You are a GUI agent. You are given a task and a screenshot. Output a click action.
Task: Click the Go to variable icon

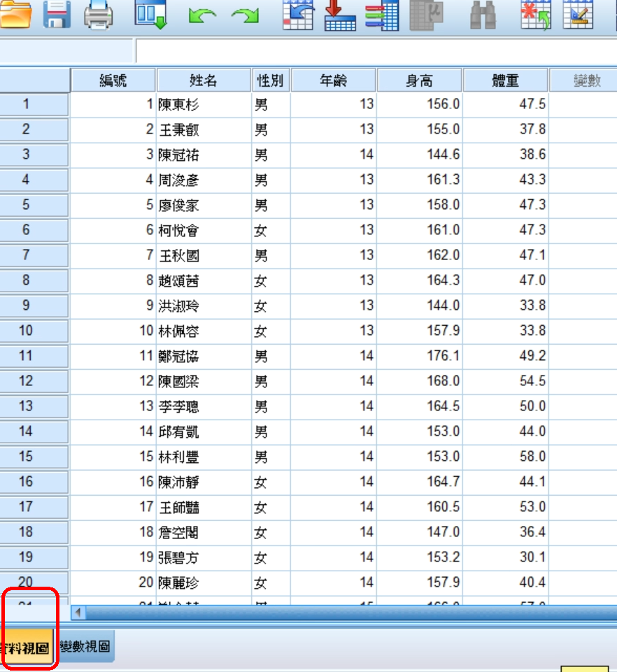(340, 14)
